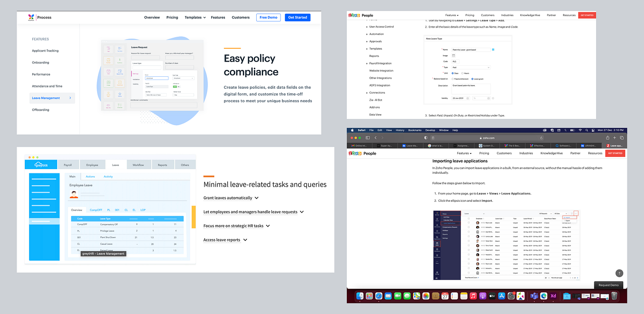Click GET STARTED in Safari Zoho page
This screenshot has height=314, width=644.
(615, 153)
